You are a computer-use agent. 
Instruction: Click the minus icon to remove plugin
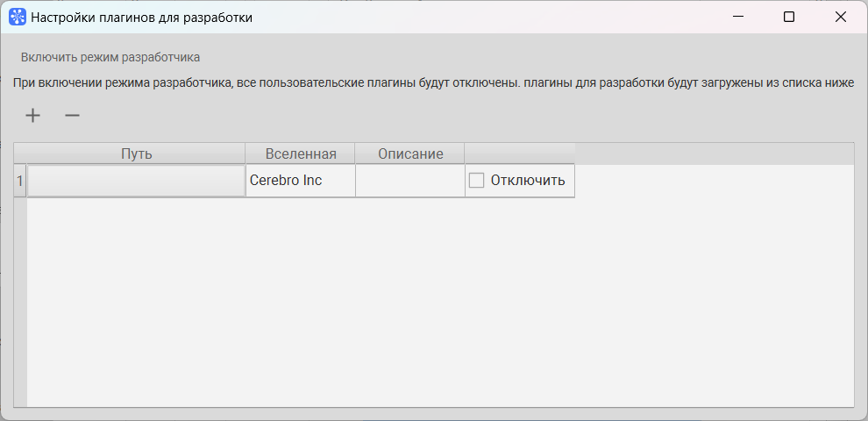(73, 115)
